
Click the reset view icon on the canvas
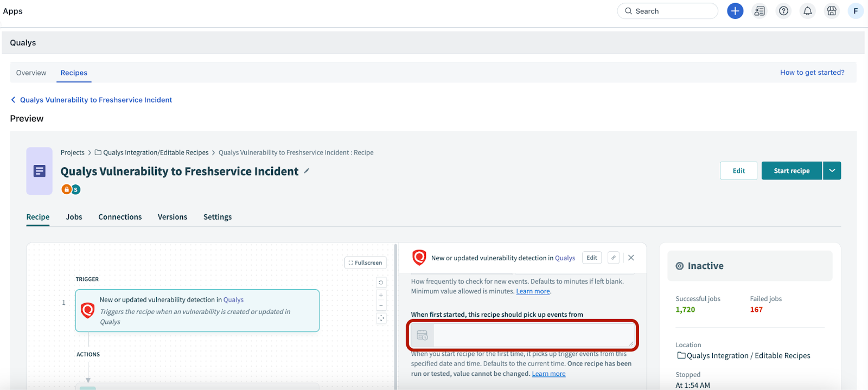pyautogui.click(x=381, y=283)
